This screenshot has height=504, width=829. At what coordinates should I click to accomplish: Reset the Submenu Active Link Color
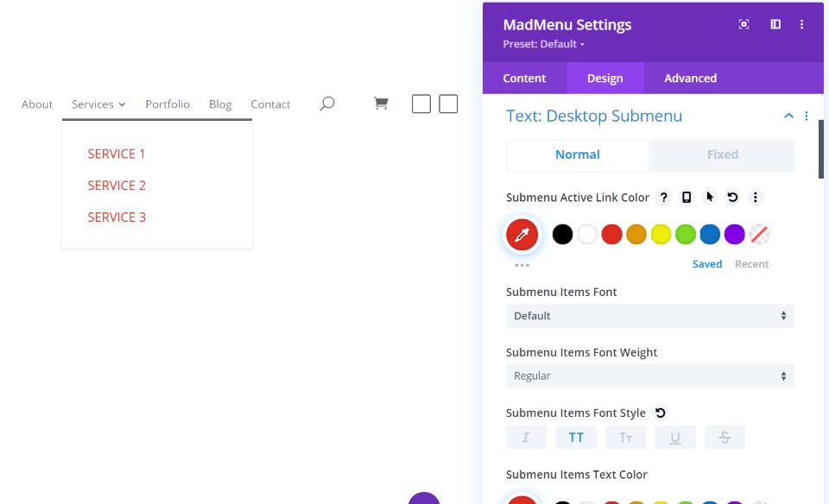coord(732,197)
